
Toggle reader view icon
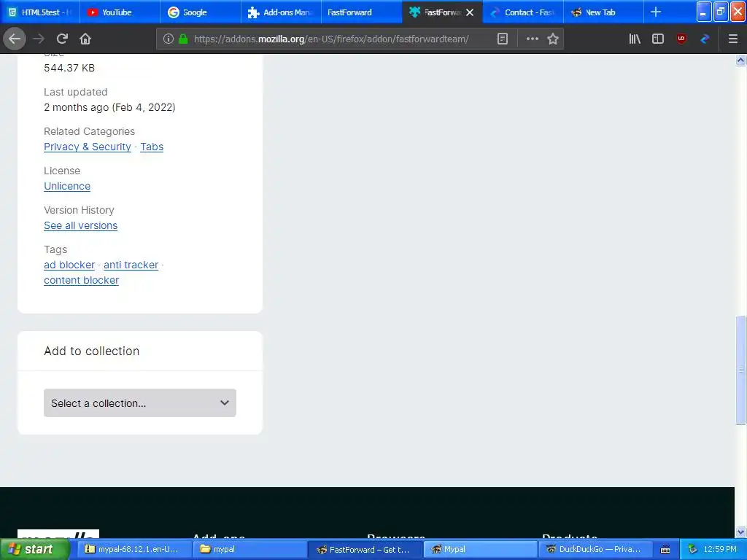tap(503, 39)
